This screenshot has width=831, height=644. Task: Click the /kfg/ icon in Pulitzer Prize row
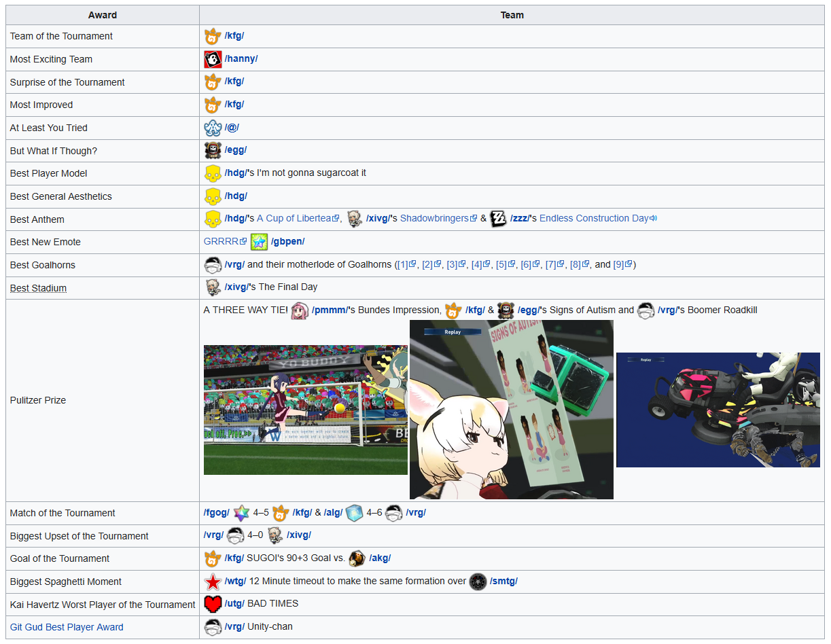pos(453,310)
